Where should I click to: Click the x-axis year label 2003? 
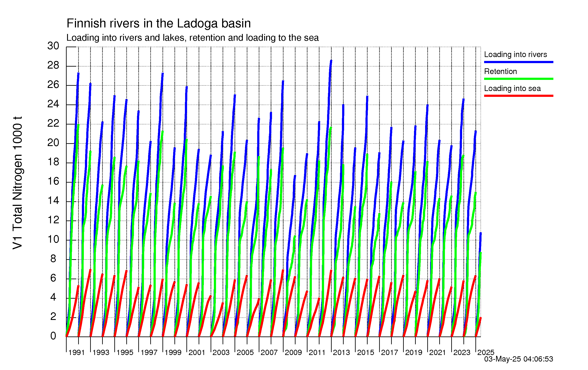(221, 352)
